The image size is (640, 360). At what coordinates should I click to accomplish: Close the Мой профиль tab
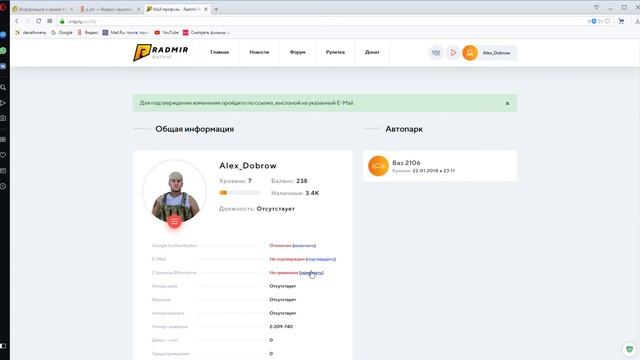coord(206,9)
